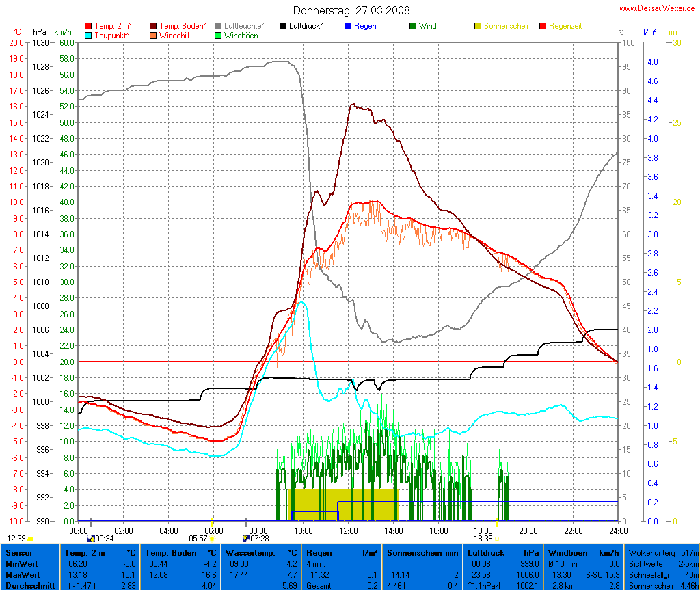Click the bright green Windböen legend square
700x590 pixels.
(218, 36)
